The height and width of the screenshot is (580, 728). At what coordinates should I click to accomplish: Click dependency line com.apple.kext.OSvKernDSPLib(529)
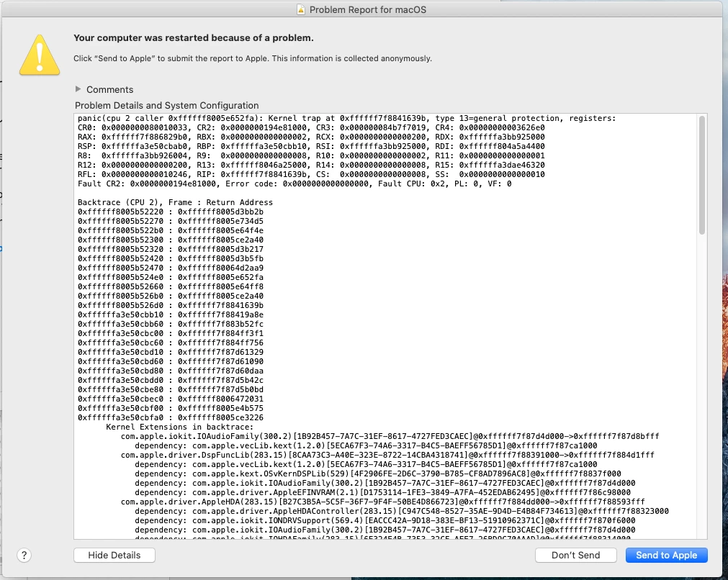378,473
